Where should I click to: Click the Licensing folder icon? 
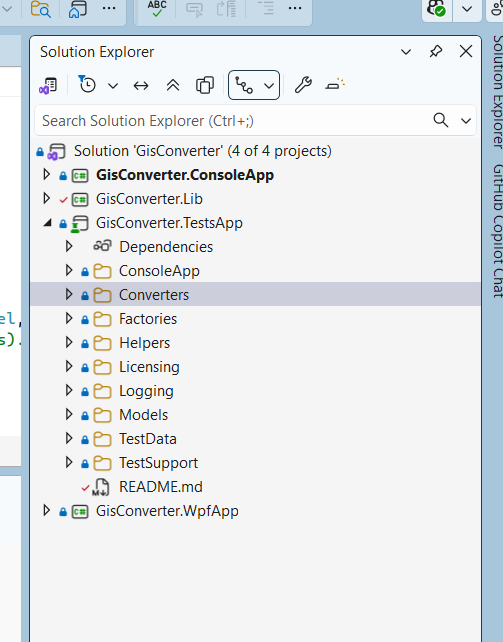(x=102, y=367)
